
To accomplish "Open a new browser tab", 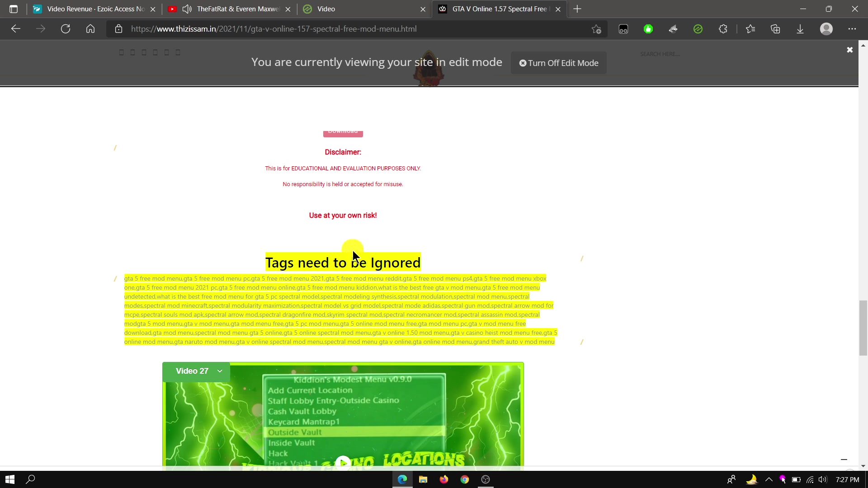I will coord(577,9).
